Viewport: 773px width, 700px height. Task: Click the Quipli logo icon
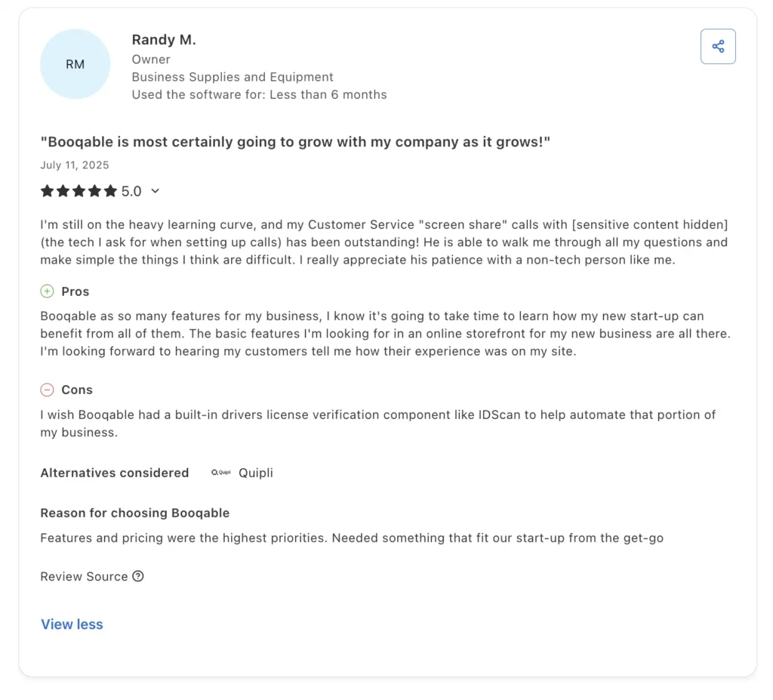point(220,473)
